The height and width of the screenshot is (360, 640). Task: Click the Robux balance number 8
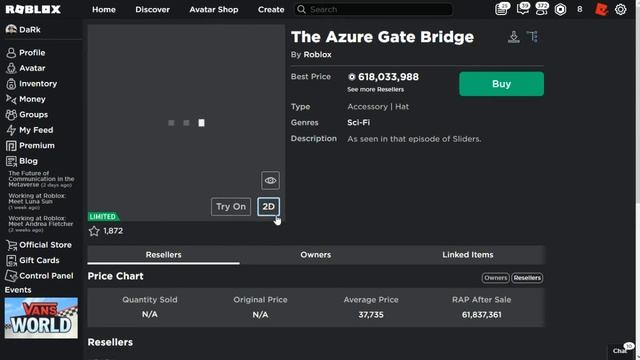tap(580, 9)
